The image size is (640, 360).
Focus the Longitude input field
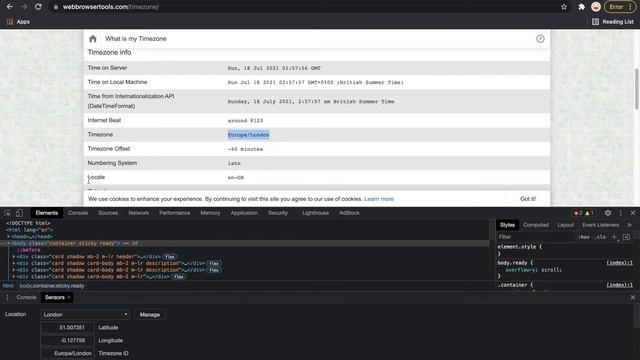tap(67, 340)
